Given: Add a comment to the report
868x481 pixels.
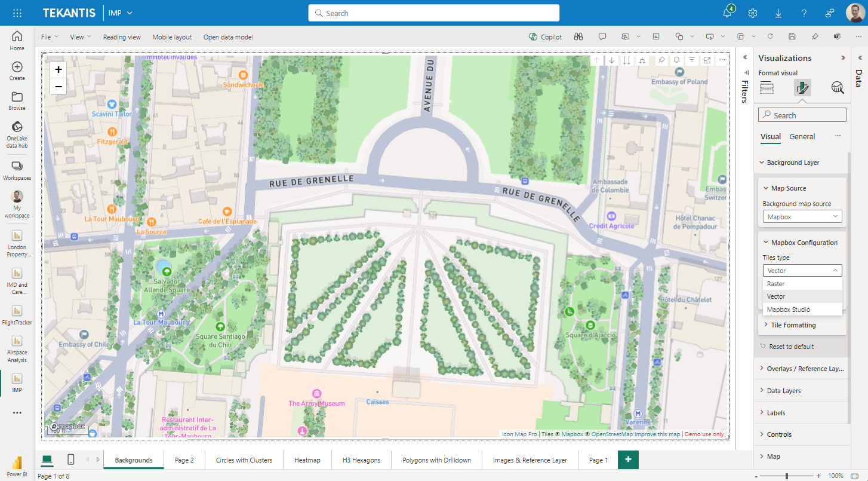Looking at the screenshot, I should coord(602,36).
